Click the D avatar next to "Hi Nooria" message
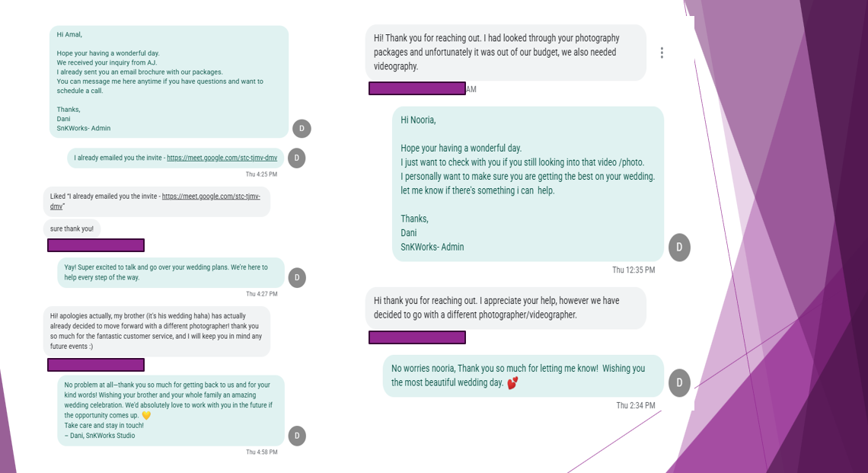 tap(679, 248)
